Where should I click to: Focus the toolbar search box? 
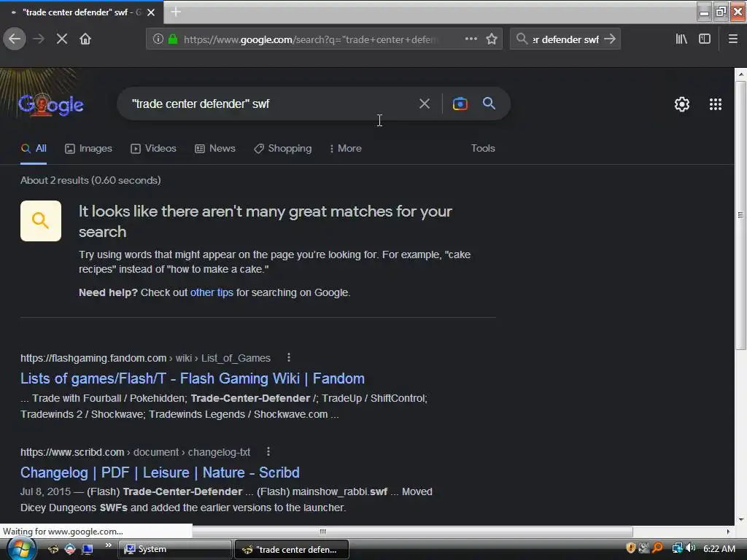565,39
